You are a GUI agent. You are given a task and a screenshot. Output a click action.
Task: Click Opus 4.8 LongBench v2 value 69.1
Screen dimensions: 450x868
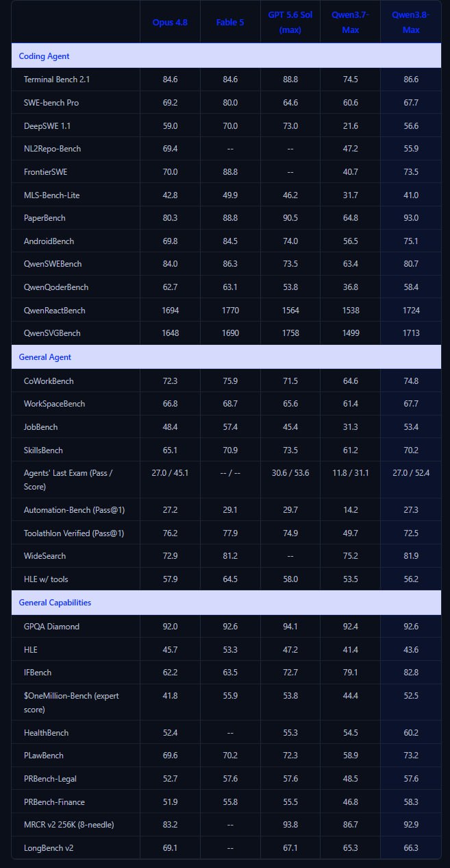170,848
